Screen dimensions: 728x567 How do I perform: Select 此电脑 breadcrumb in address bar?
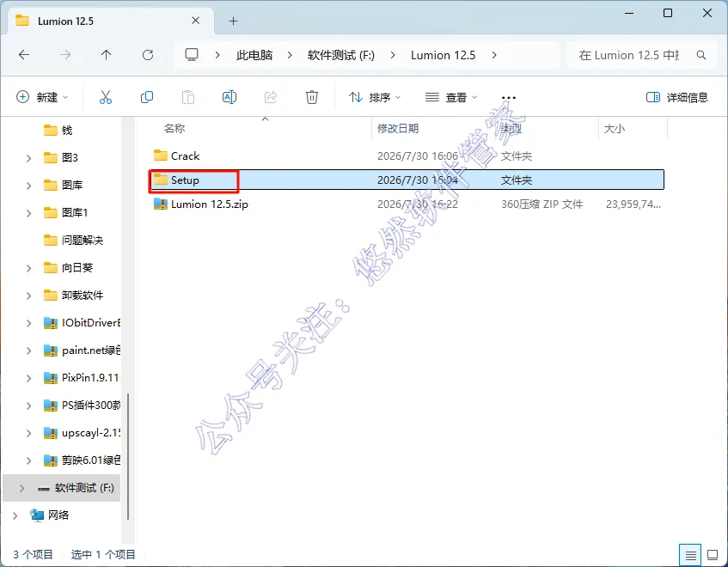[254, 55]
